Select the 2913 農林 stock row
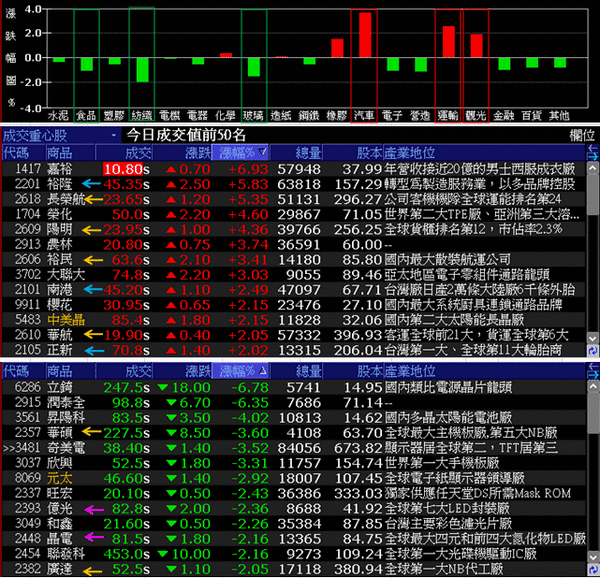The height and width of the screenshot is (578, 600). point(294,244)
